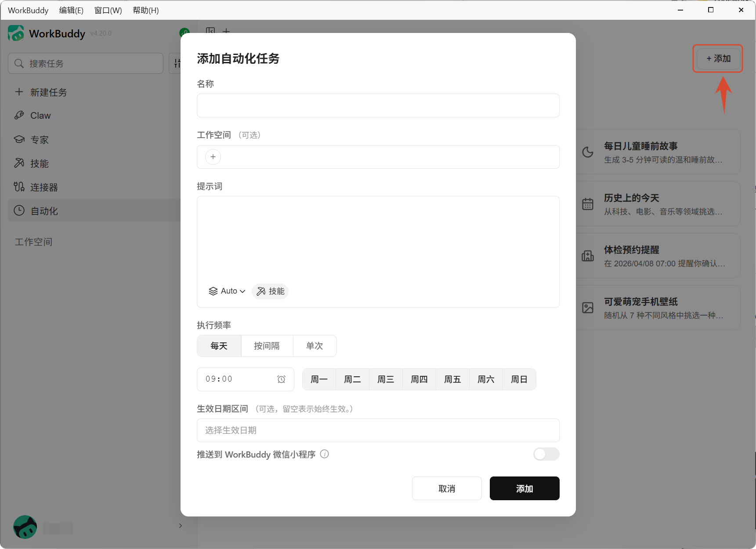Open the 编辑(E) menu

[x=71, y=10]
